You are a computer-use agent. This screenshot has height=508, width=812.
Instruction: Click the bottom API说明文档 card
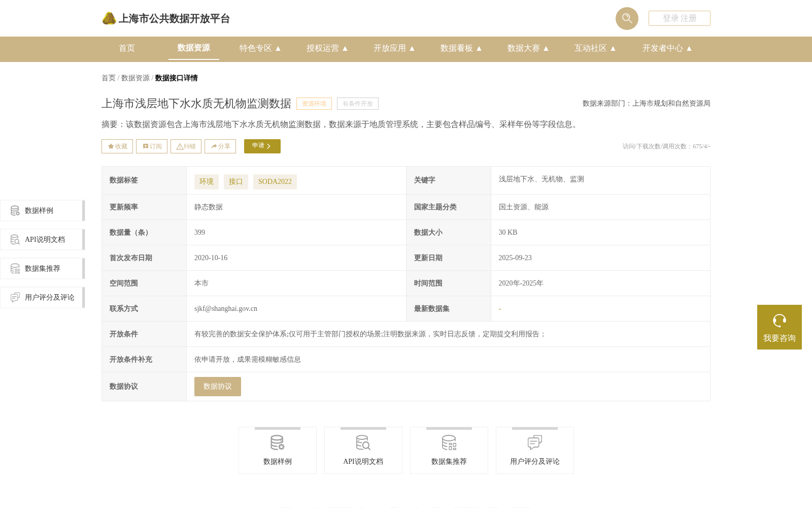pyautogui.click(x=363, y=450)
